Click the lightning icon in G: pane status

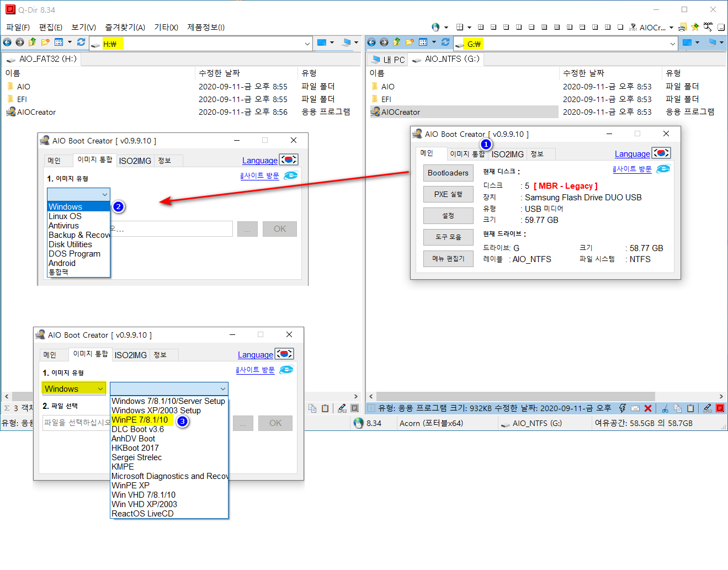click(x=623, y=408)
